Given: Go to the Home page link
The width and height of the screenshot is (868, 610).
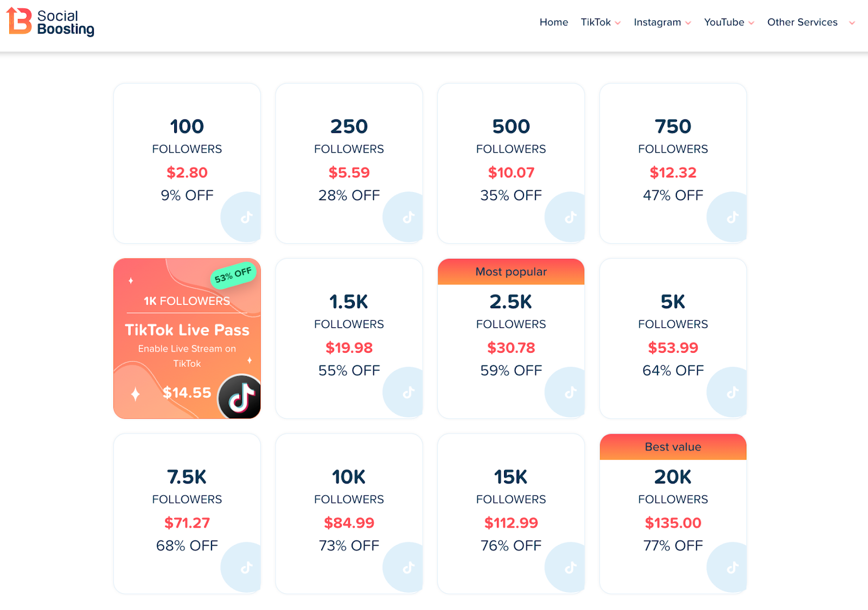Looking at the screenshot, I should [x=553, y=22].
